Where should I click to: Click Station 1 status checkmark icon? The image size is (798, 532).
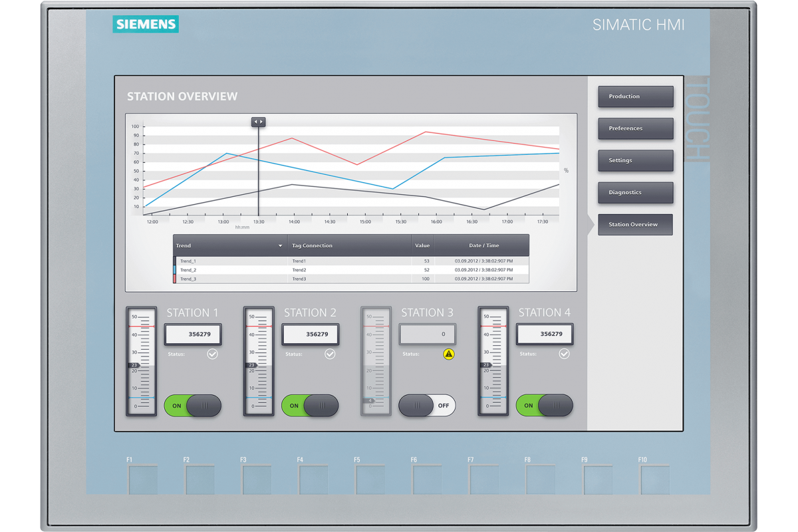212,354
